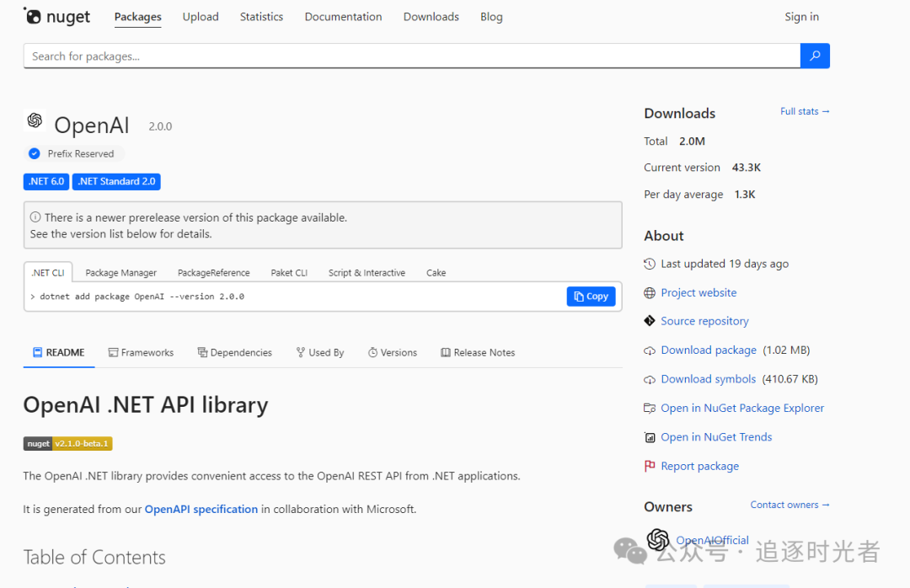
Task: Click the info icon in the prerelease notice
Action: (35, 217)
